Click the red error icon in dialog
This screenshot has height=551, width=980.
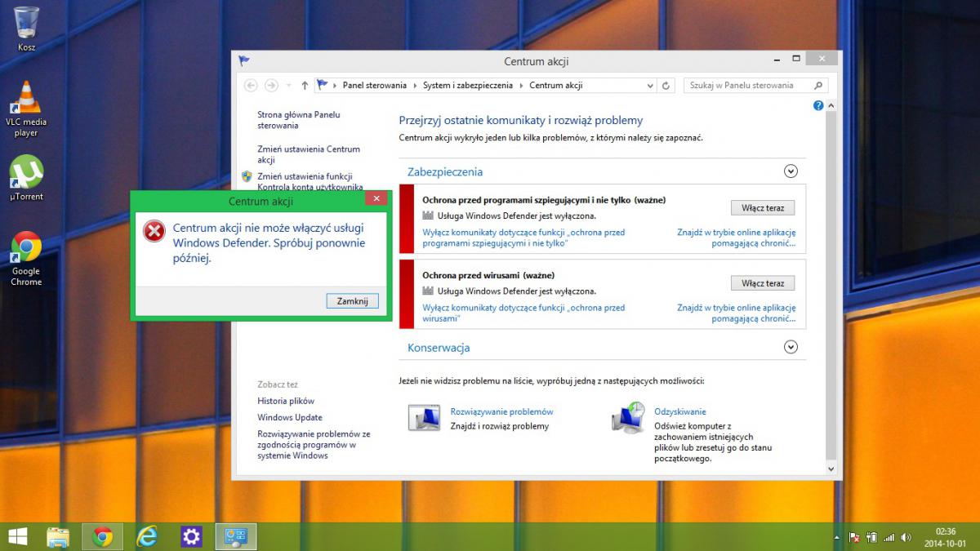(x=154, y=232)
